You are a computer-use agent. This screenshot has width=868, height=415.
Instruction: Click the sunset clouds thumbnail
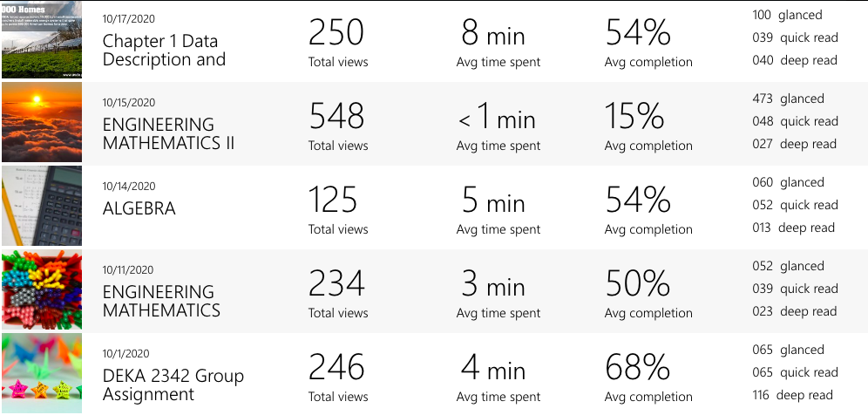41,123
